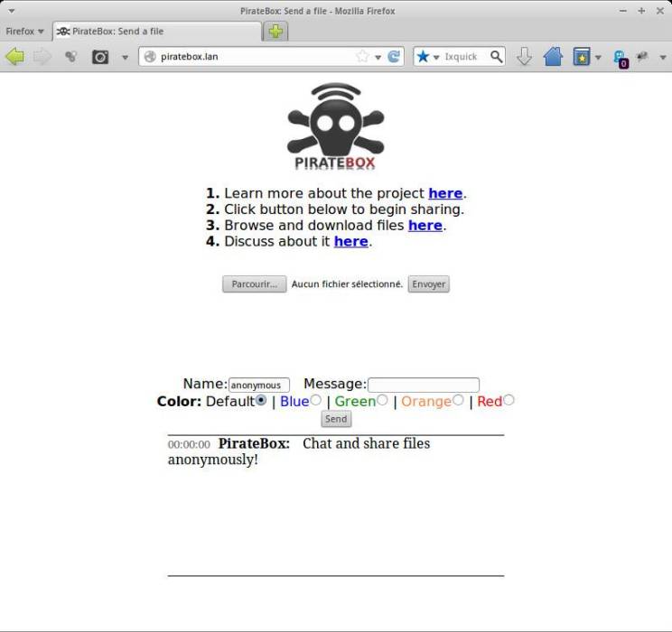The image size is (672, 632).
Task: Select the Green color radio button
Action: (382, 400)
